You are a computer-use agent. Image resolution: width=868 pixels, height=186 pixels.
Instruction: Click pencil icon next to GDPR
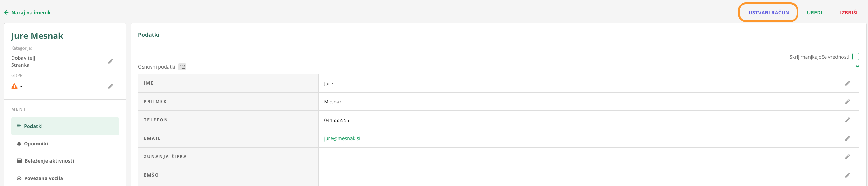[110, 86]
